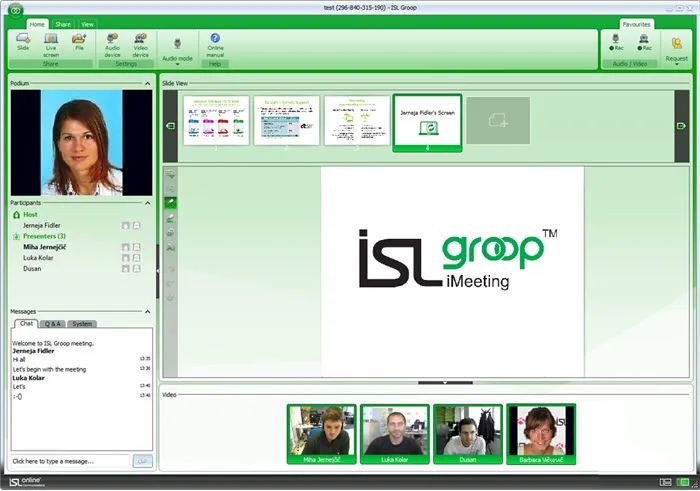Image resolution: width=700 pixels, height=491 pixels.
Task: Select Luka Kolar video feed
Action: (395, 434)
